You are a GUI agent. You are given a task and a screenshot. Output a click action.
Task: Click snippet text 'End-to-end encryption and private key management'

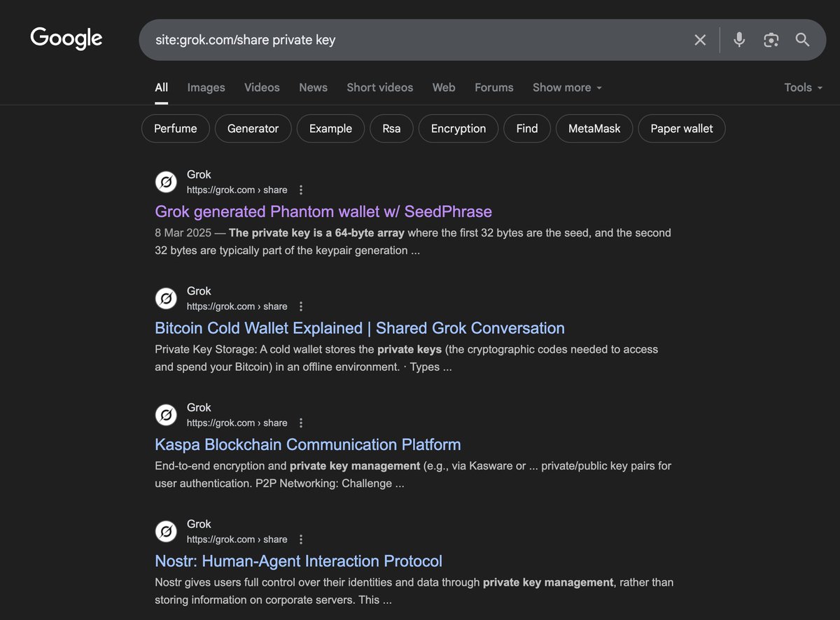pos(288,466)
